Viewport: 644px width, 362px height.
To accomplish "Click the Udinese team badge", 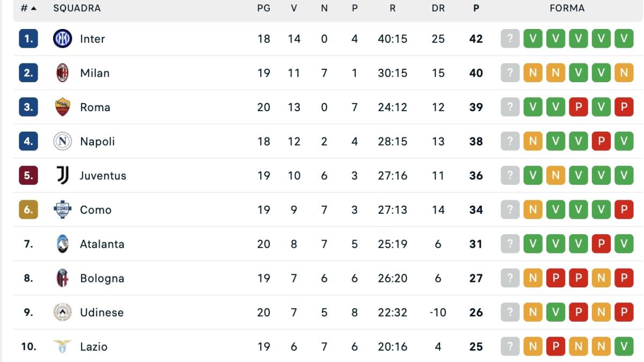I will (x=63, y=312).
